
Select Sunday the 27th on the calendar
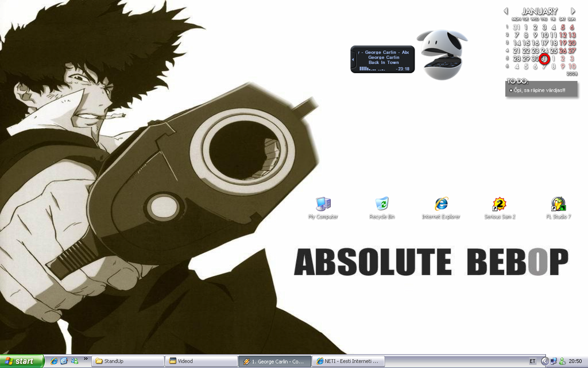[x=572, y=51]
